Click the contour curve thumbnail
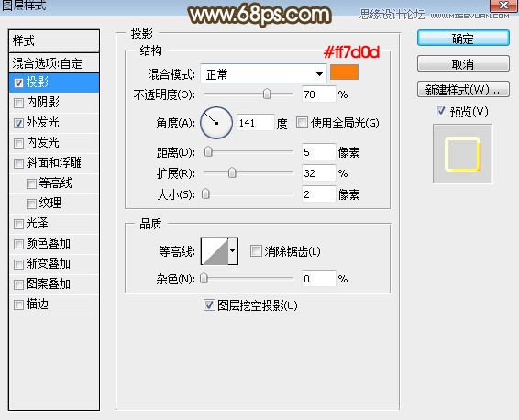This screenshot has height=420, width=519. [215, 251]
